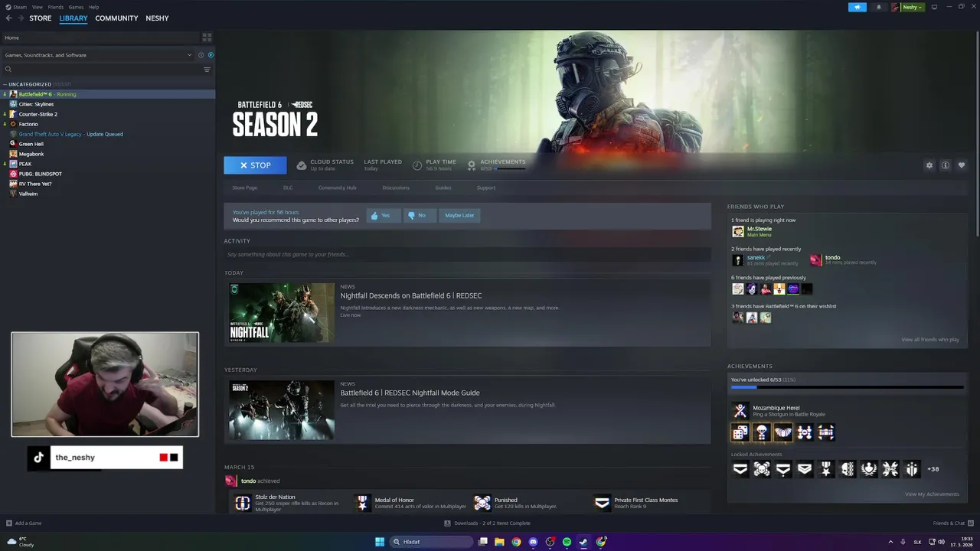Open Nightfall Descends news thumbnail
This screenshot has width=980, height=551.
(x=282, y=312)
